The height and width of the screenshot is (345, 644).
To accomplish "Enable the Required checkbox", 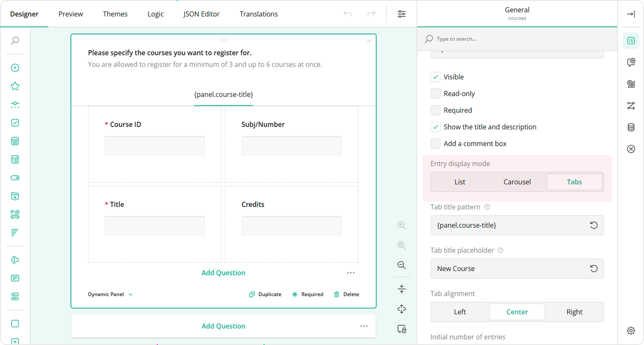I will [x=435, y=110].
